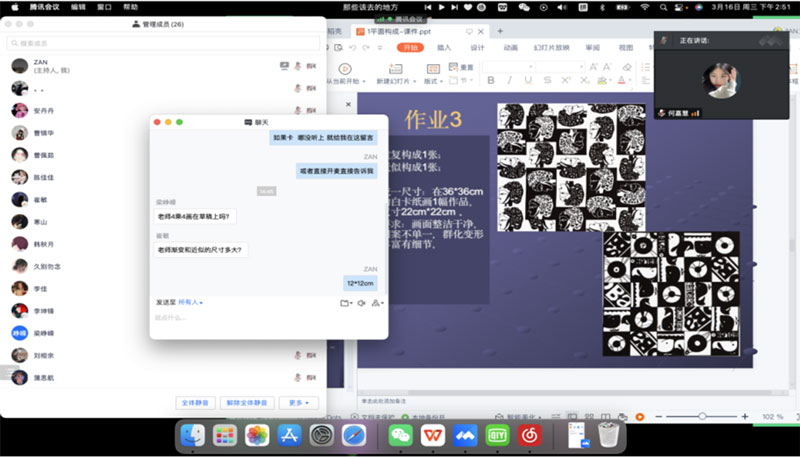
Task: Open the 新建幻灯片 dropdown
Action: point(399,81)
